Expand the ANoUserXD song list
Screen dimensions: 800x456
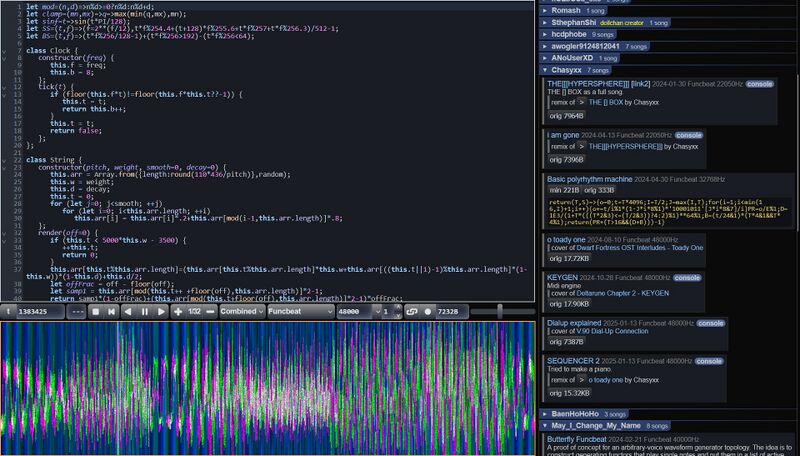581,58
